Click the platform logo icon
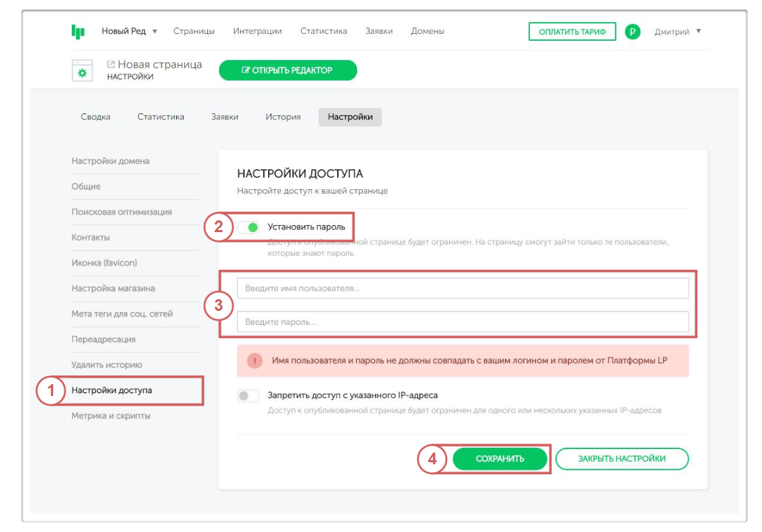Image resolution: width=762 pixels, height=532 pixels. pyautogui.click(x=77, y=32)
